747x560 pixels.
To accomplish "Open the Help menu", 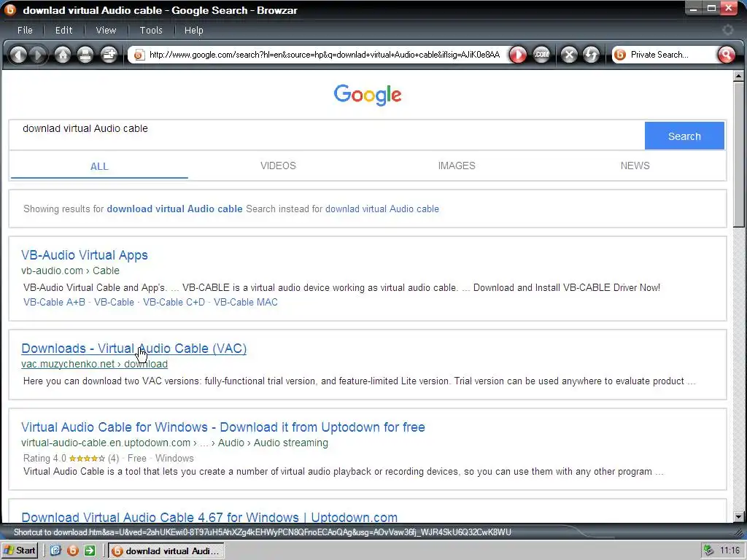I will pos(194,30).
